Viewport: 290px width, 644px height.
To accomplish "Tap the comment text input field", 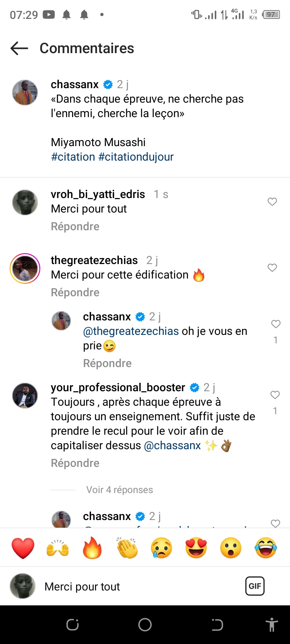I will click(137, 586).
